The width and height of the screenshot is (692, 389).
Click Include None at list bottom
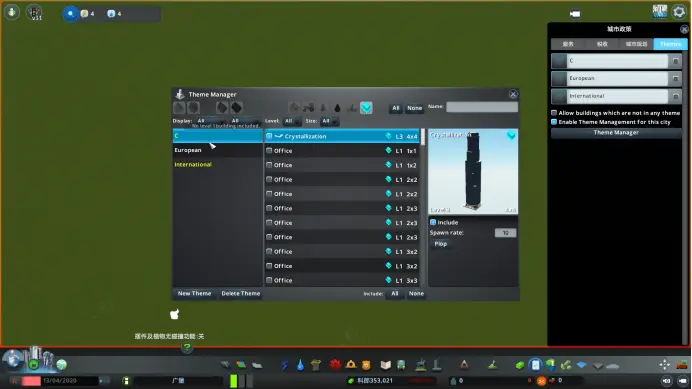click(x=416, y=294)
